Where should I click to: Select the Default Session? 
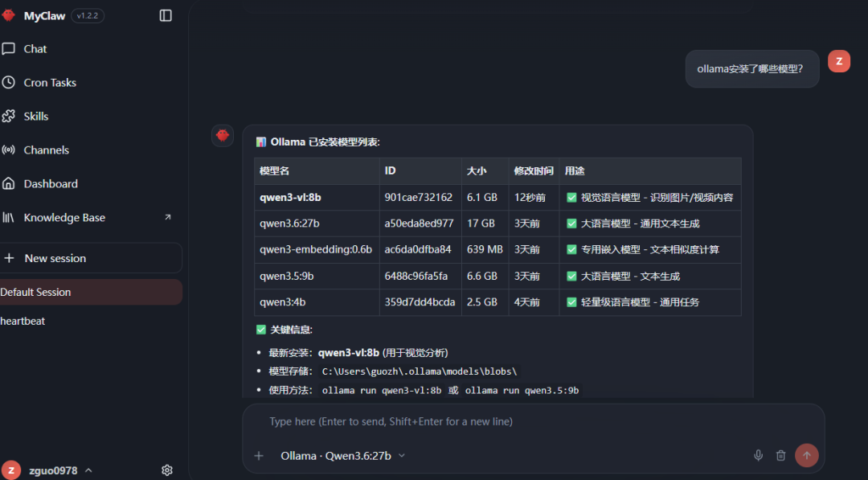91,292
